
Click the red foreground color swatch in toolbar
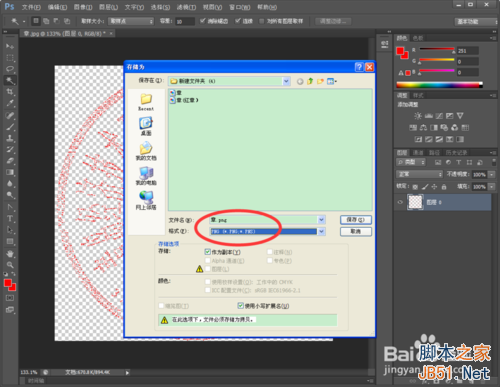(x=8, y=283)
